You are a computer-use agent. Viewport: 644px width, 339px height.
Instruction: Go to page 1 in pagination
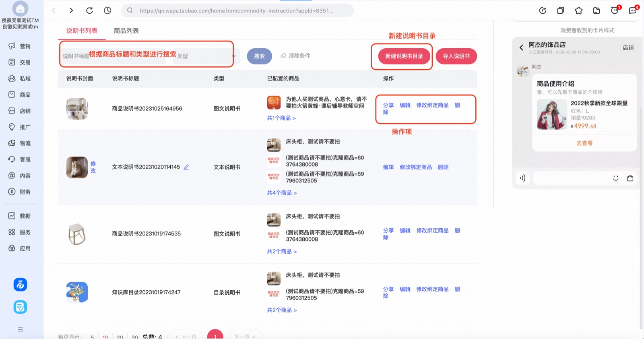click(215, 335)
